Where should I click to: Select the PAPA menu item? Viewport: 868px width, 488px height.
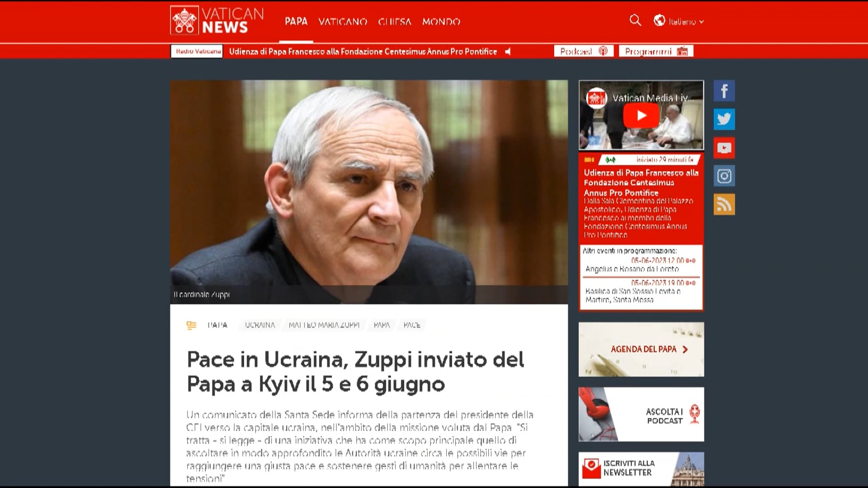click(x=296, y=21)
